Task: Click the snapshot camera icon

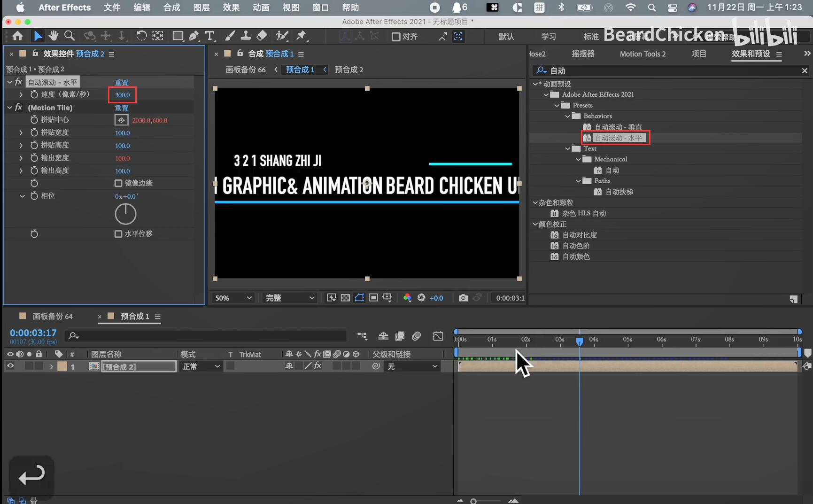Action: click(463, 298)
